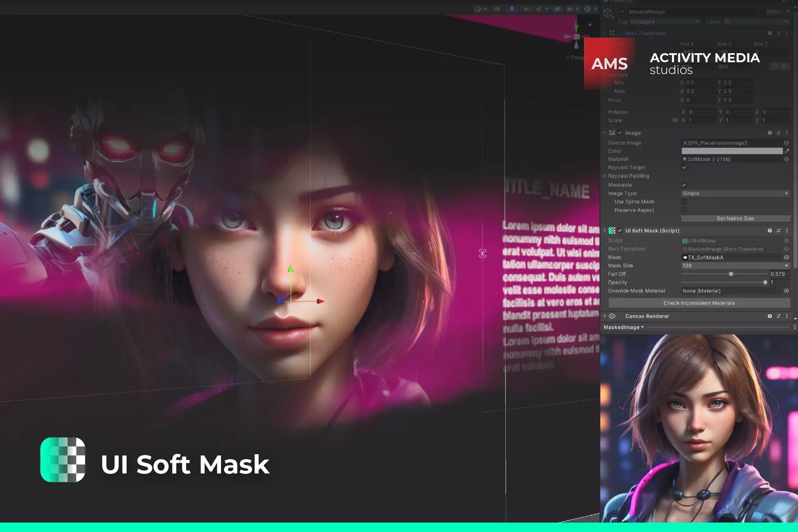Viewport: 798px width, 532px height.
Task: Open the Canvas Renderer three-dot menu
Action: (x=787, y=316)
